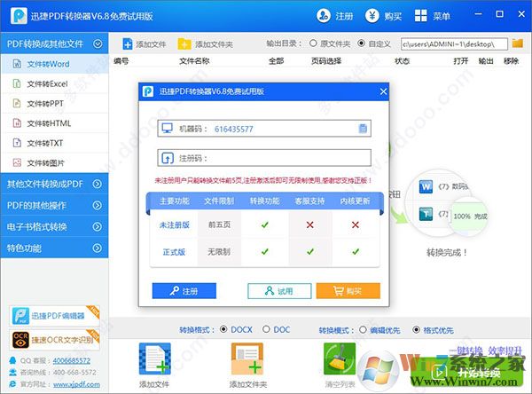Image resolution: width=532 pixels, height=394 pixels.
Task: Select 格式优先 conversion mode
Action: (x=416, y=329)
